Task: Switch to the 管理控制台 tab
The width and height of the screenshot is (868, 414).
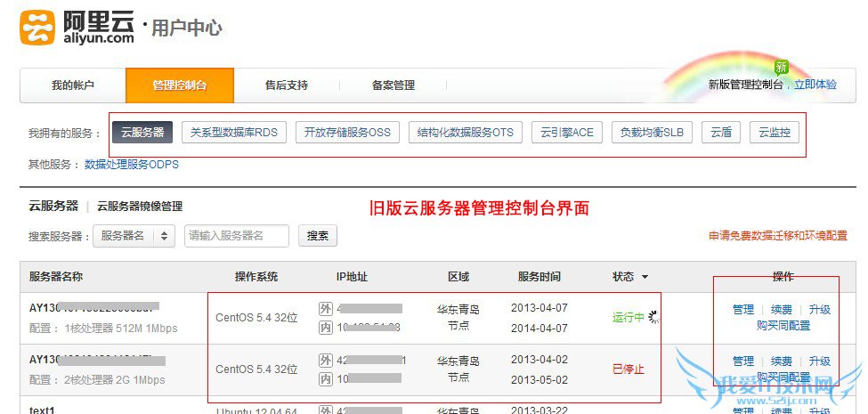Action: pyautogui.click(x=180, y=85)
